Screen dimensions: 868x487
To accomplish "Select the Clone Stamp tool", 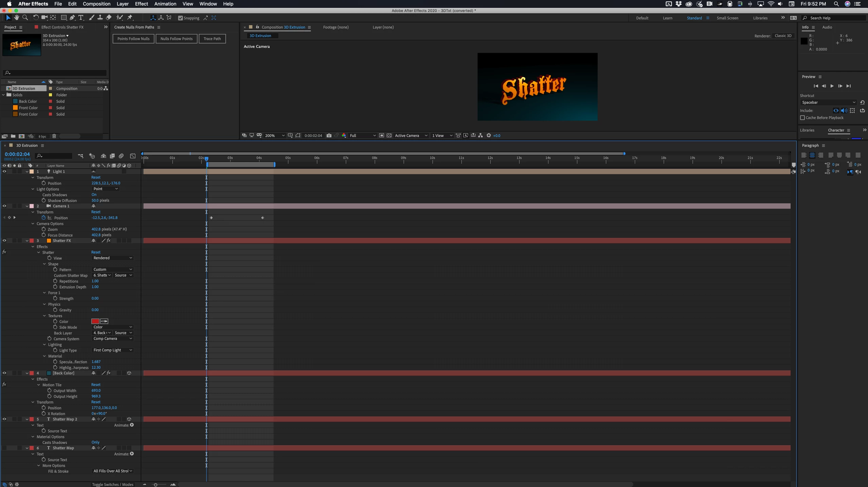I will (x=100, y=18).
